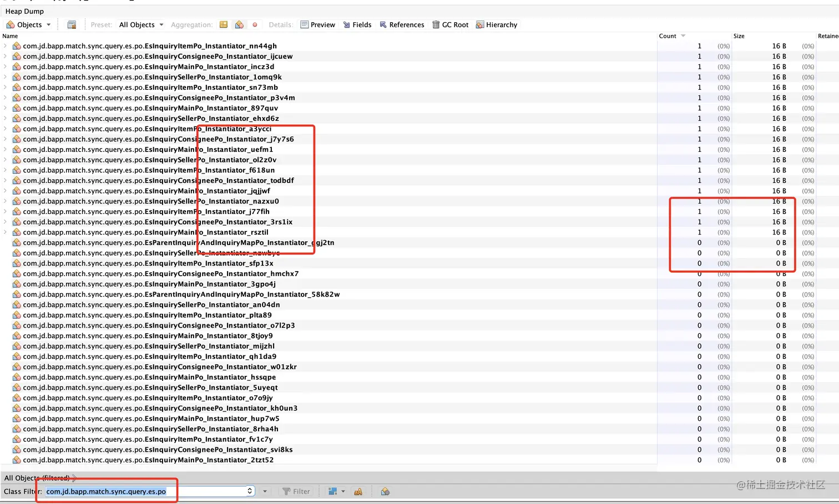Click class icon of EsInquiryItemPo_Instantiator_f618un
Image resolution: width=839 pixels, height=504 pixels.
click(x=17, y=170)
